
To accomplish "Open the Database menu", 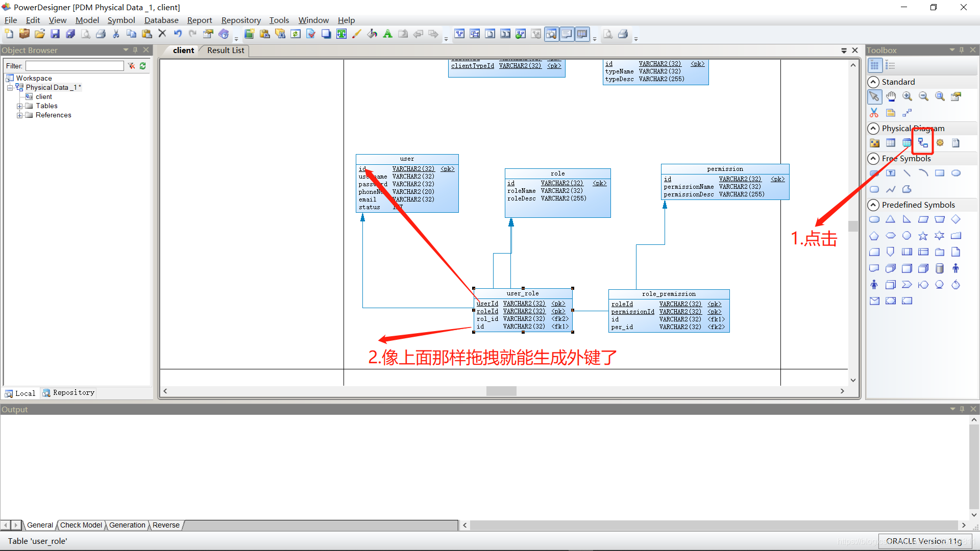I will coord(161,20).
